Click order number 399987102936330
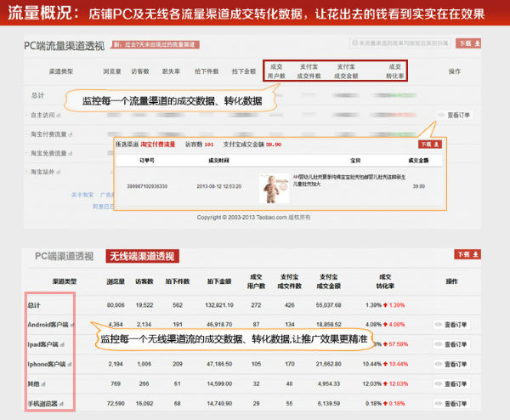 point(151,184)
